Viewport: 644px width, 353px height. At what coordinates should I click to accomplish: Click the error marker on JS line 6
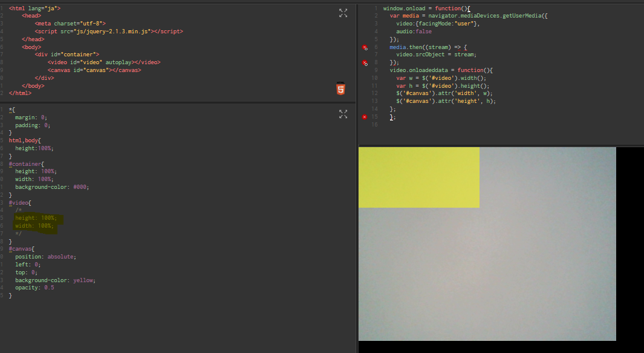(365, 47)
